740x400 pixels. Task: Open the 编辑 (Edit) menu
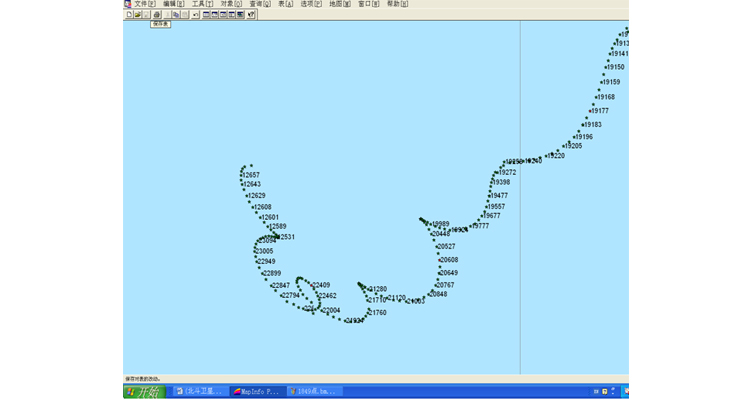tap(174, 4)
